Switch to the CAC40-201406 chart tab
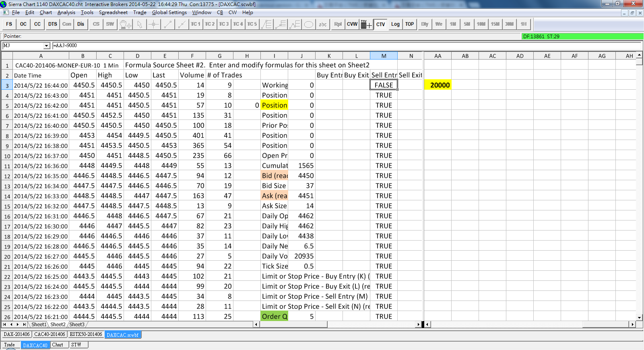Screen dimensions: 644x350 (x=50, y=334)
